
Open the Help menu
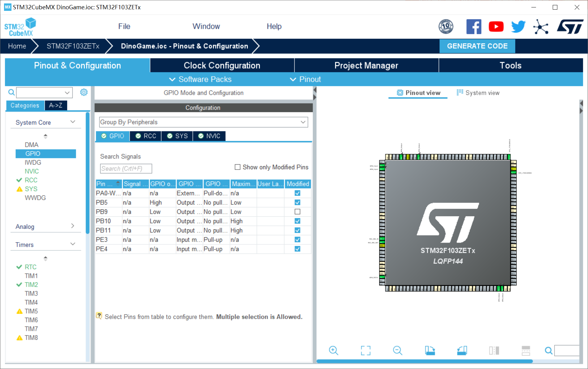[274, 26]
